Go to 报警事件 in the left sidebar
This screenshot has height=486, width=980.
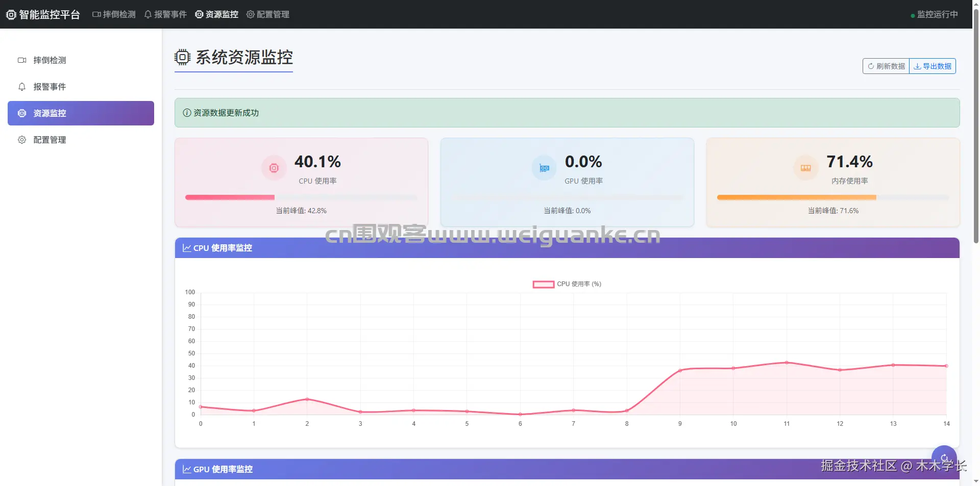coord(81,87)
